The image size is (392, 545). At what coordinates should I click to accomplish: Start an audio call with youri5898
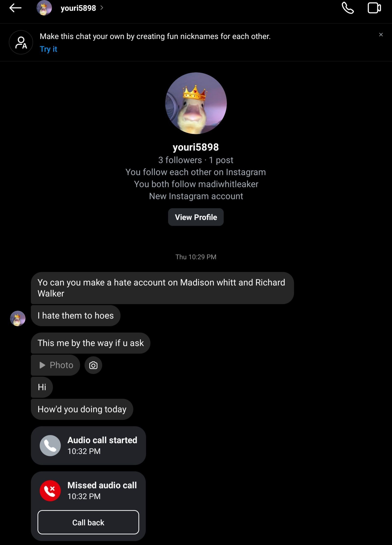point(348,8)
